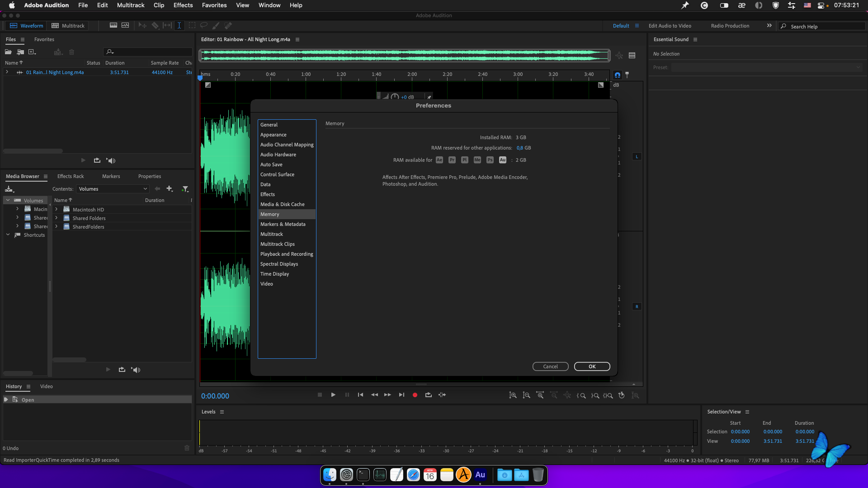Image resolution: width=868 pixels, height=488 pixels.
Task: Click Import File icon in Files panel
Action: tap(20, 52)
